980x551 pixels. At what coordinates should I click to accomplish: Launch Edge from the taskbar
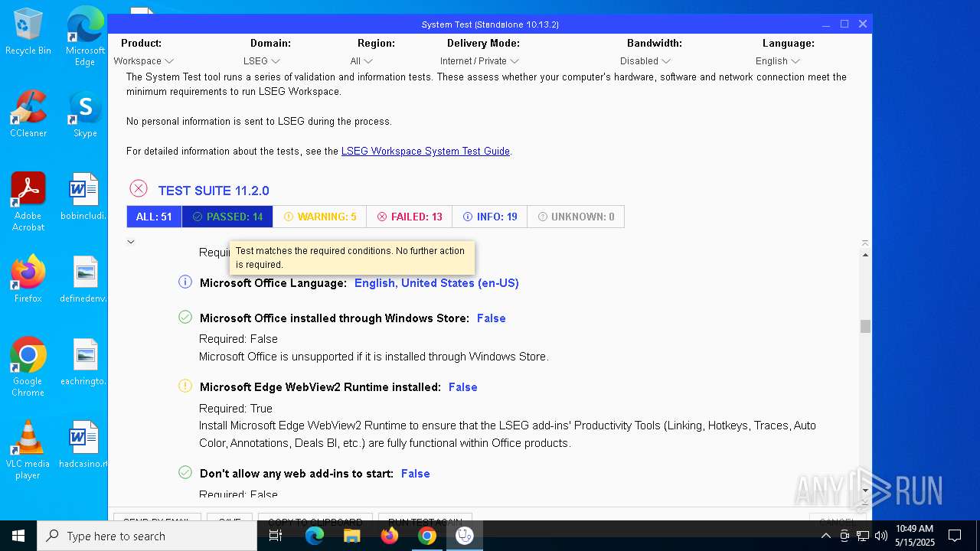click(x=315, y=536)
